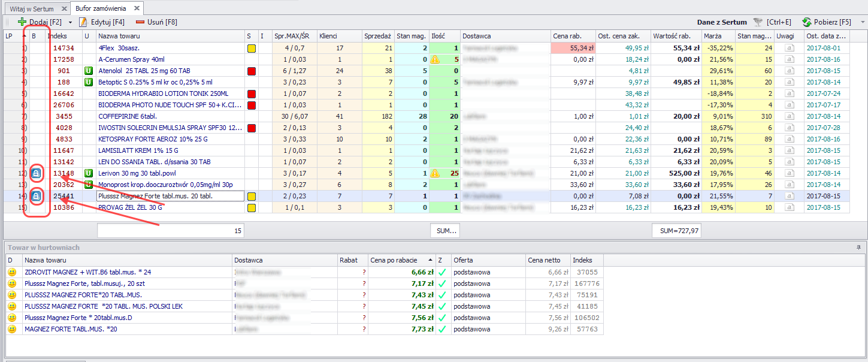
Task: Click the Edytuj [F4] button
Action: point(102,22)
